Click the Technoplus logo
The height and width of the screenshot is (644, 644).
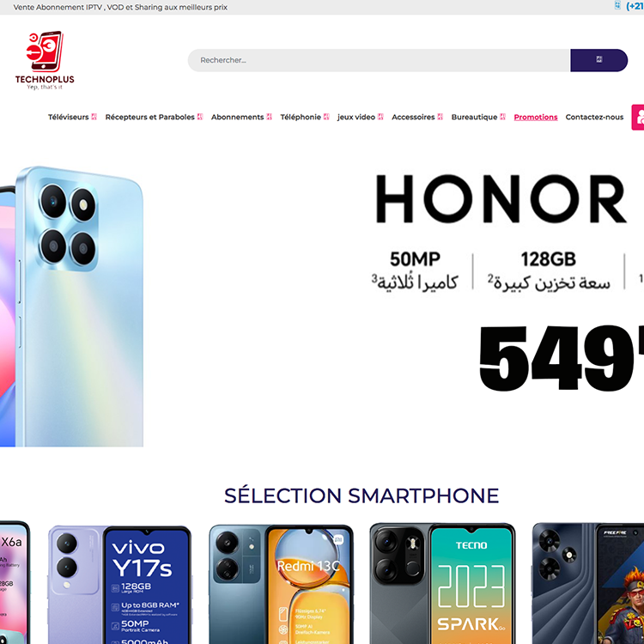(45, 60)
